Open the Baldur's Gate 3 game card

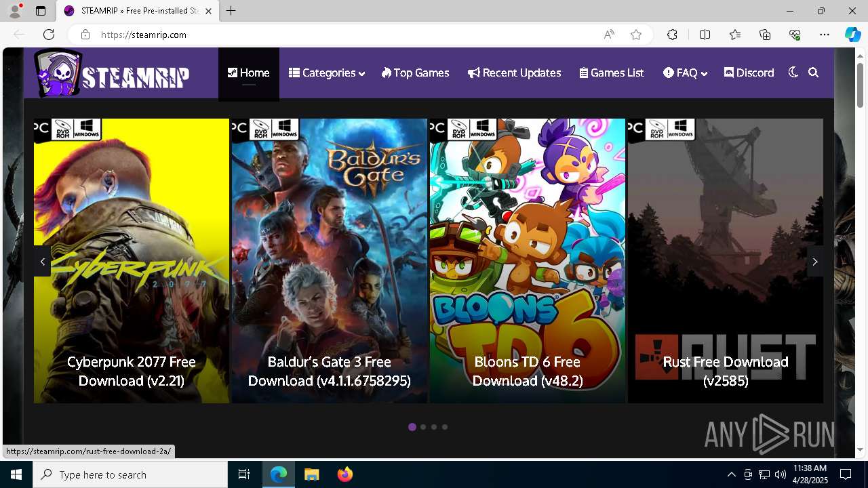click(x=330, y=261)
